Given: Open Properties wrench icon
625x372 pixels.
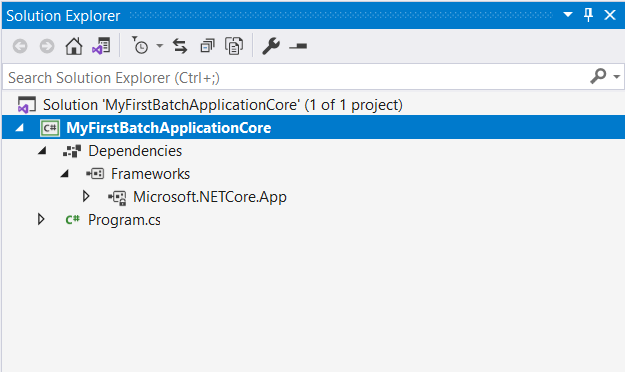Looking at the screenshot, I should click(x=271, y=46).
